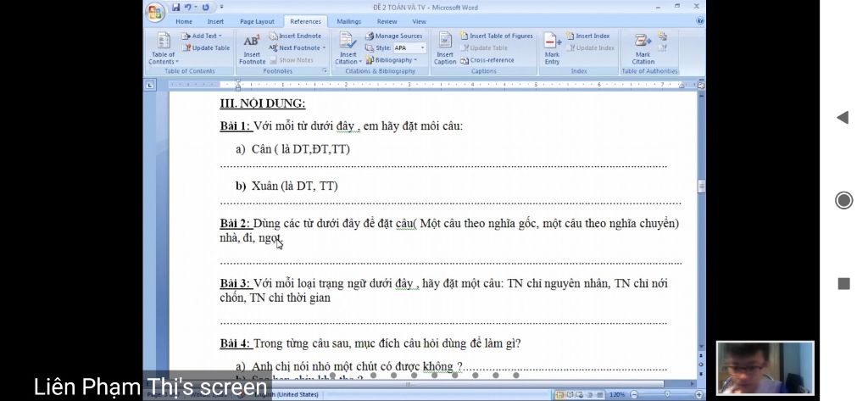The height and width of the screenshot is (401, 868).
Task: Click the text "Bài 3:" in the document
Action: point(236,283)
